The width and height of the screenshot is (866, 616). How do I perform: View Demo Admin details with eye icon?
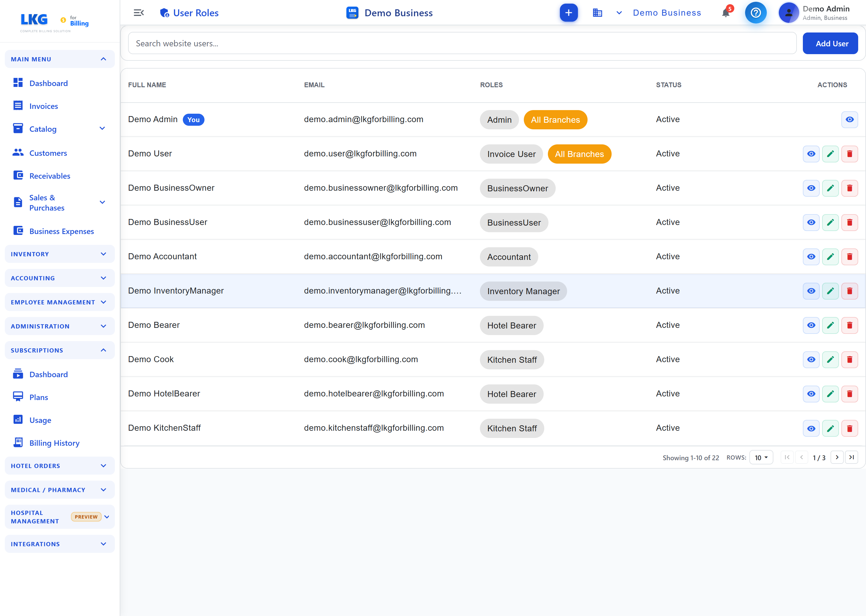click(x=849, y=119)
